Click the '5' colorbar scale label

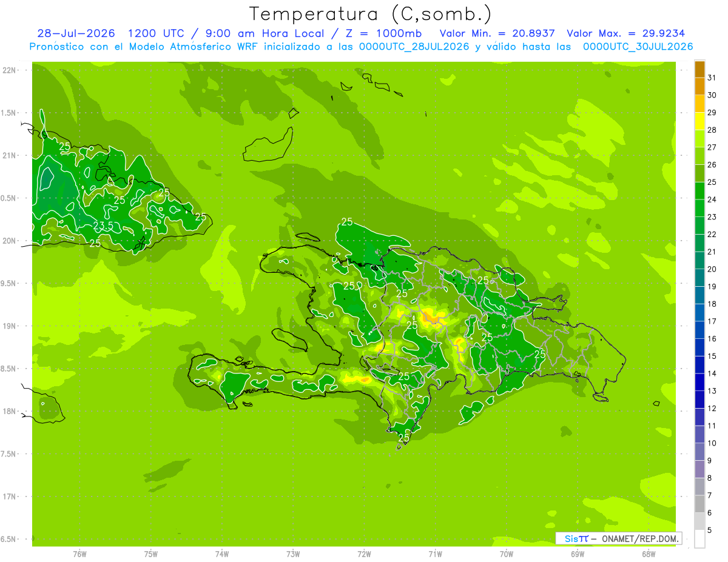pyautogui.click(x=710, y=530)
